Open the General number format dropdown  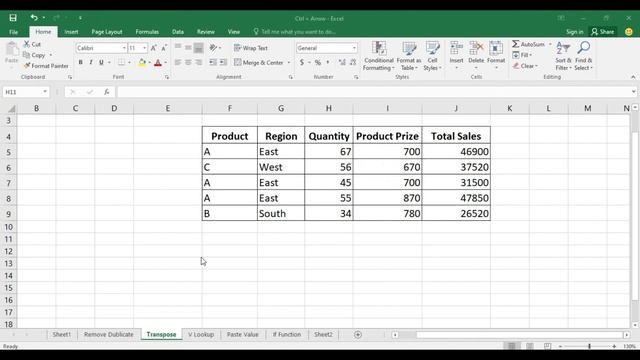point(354,48)
